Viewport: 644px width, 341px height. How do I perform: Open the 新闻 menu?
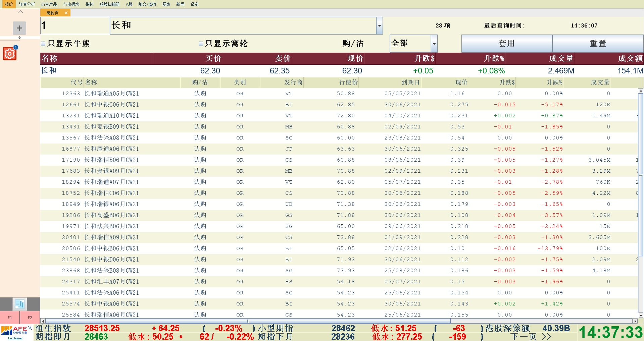click(180, 4)
